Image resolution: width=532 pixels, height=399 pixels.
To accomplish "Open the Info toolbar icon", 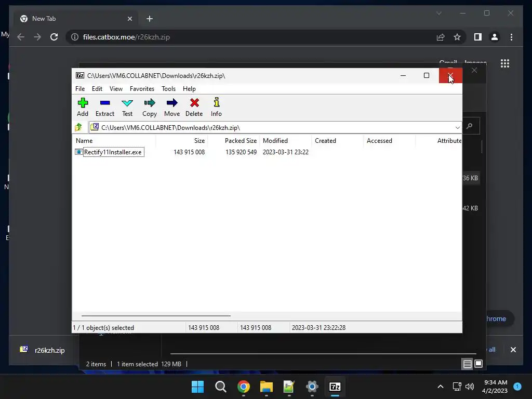I will pyautogui.click(x=216, y=107).
